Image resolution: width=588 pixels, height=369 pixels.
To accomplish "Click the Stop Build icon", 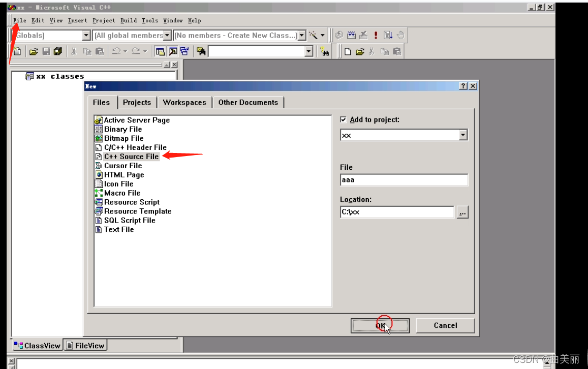I will pyautogui.click(x=363, y=35).
